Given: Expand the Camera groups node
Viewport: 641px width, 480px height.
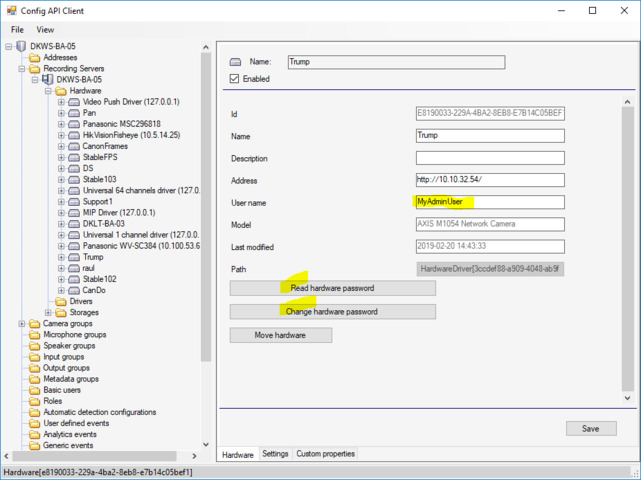Looking at the screenshot, I should tap(22, 324).
